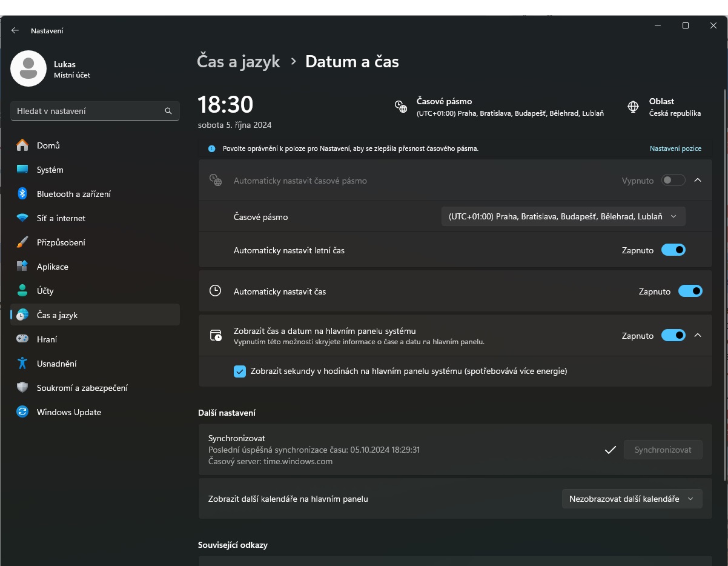Click Místní účet under Lukas
Viewport: 728px width, 566px height.
pyautogui.click(x=72, y=75)
